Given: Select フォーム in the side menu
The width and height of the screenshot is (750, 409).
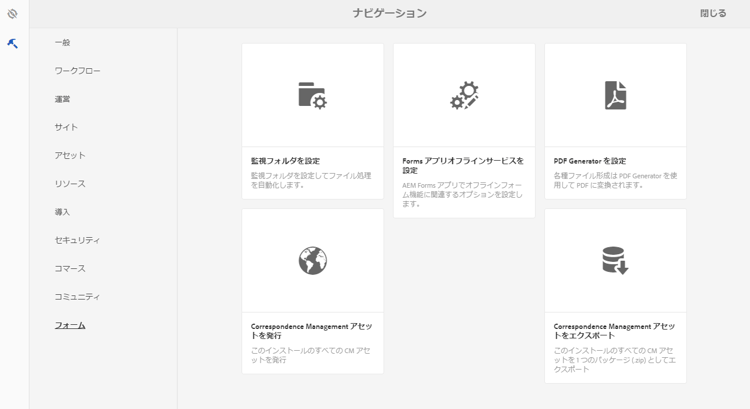Looking at the screenshot, I should [70, 325].
